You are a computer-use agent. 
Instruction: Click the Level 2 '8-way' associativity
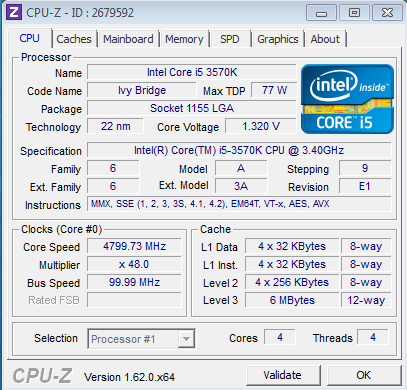[366, 282]
